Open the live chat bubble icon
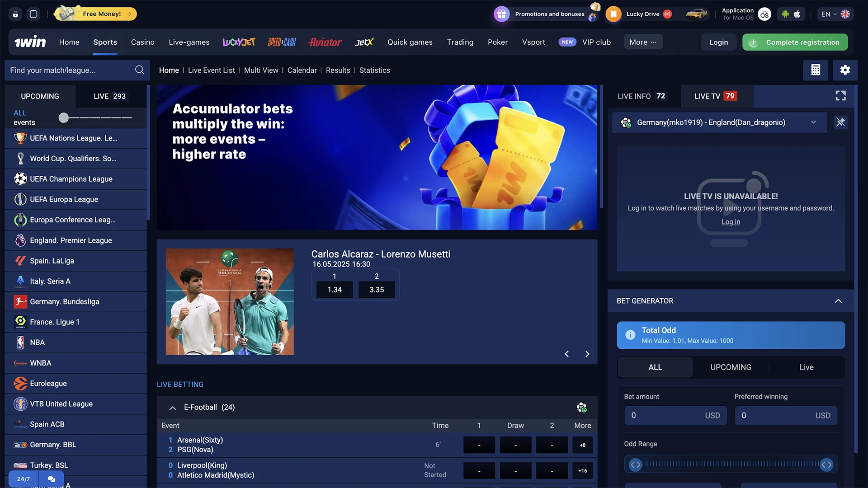This screenshot has height=488, width=868. (x=52, y=479)
